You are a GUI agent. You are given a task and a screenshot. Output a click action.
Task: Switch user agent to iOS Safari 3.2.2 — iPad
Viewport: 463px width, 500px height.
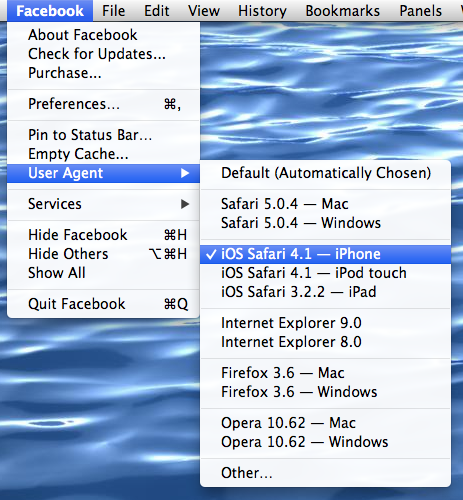click(x=325, y=292)
